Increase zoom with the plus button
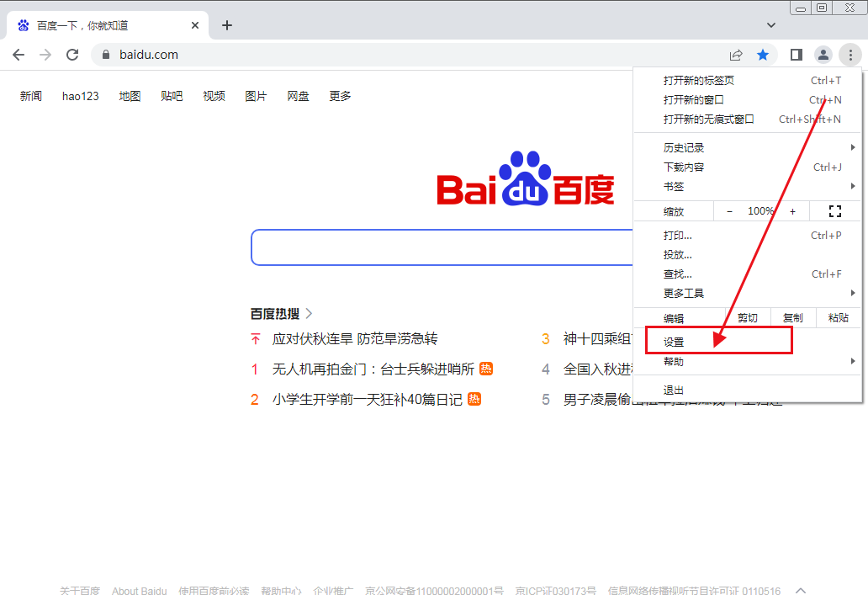Screen dimensions: 868x595 [792, 211]
